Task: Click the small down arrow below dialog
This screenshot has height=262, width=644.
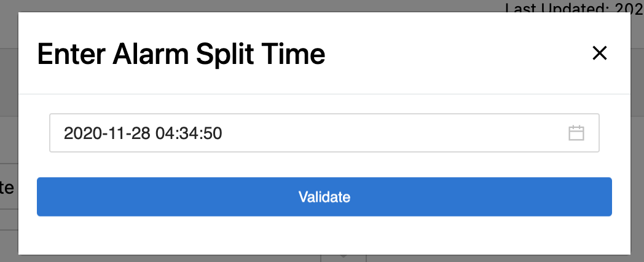Action: pos(344,256)
